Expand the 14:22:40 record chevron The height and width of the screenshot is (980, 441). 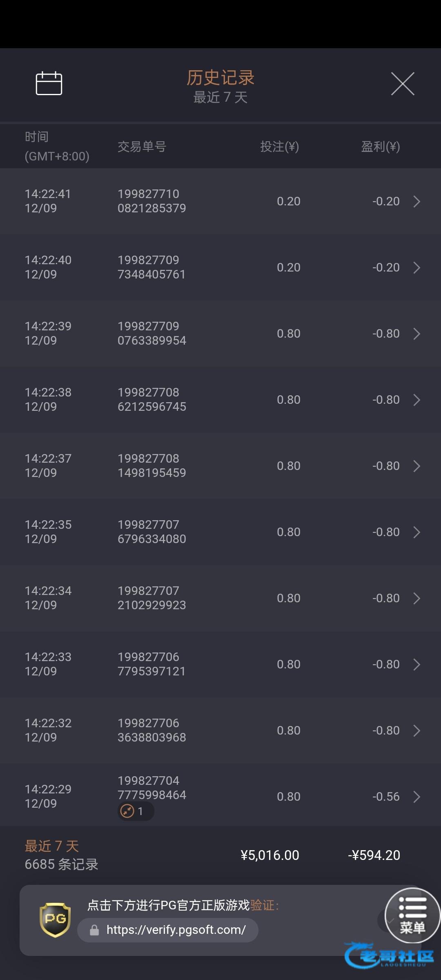pyautogui.click(x=416, y=267)
